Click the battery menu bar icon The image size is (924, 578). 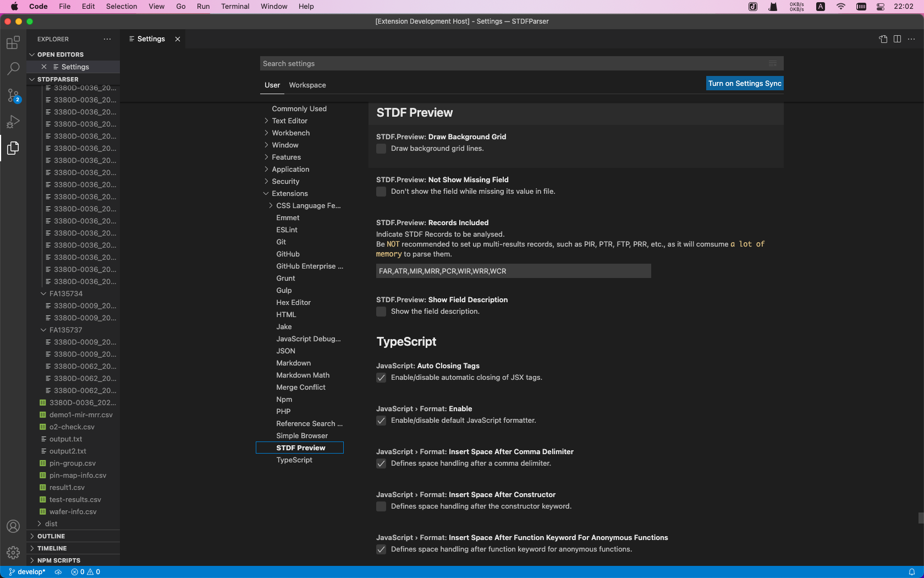[x=861, y=7]
